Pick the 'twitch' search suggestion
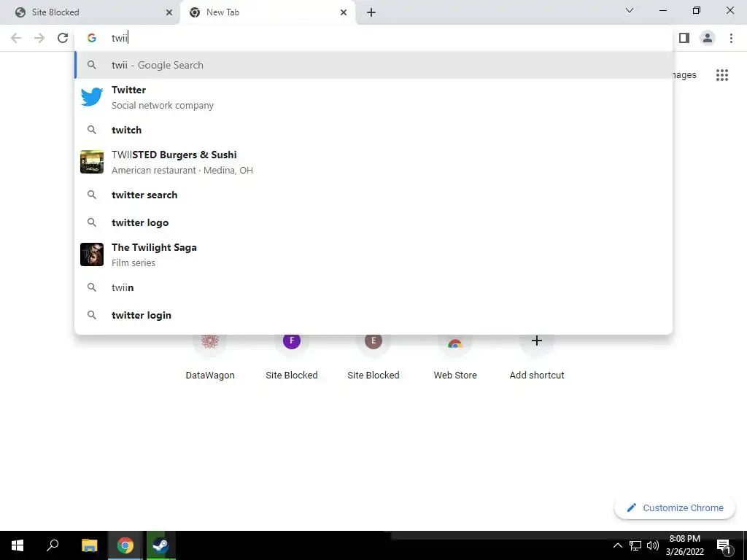747x560 pixels. [373, 130]
